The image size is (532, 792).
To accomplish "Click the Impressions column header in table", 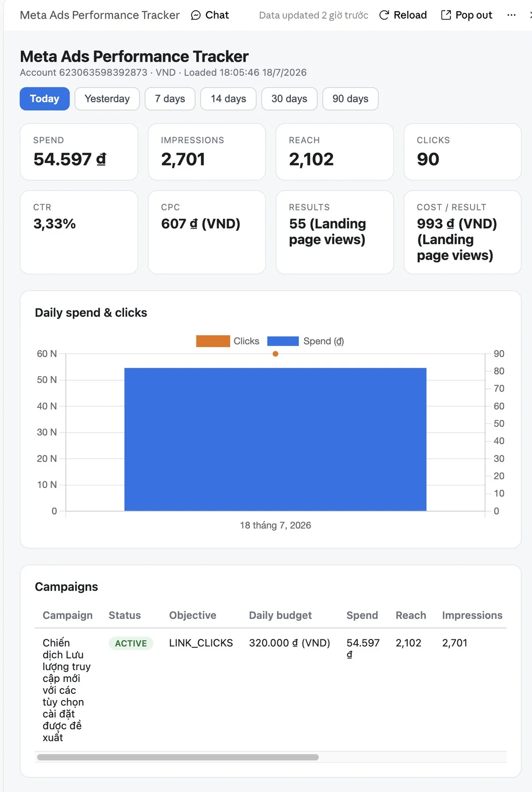I will tap(472, 615).
